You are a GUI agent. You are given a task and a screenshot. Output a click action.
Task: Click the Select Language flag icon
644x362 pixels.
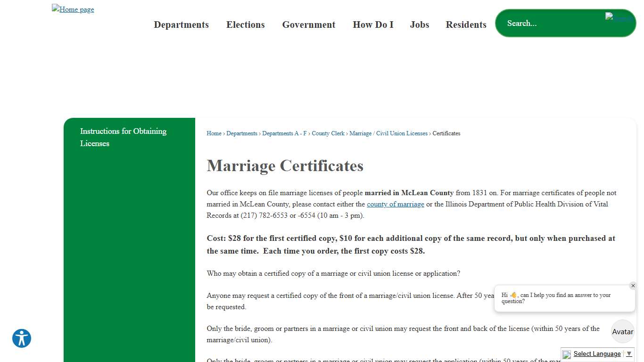tap(566, 355)
